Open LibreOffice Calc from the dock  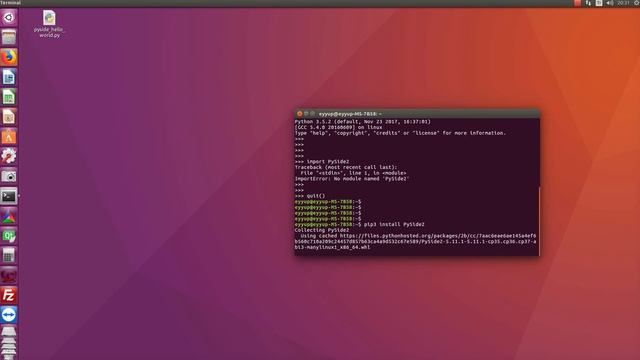[x=9, y=97]
